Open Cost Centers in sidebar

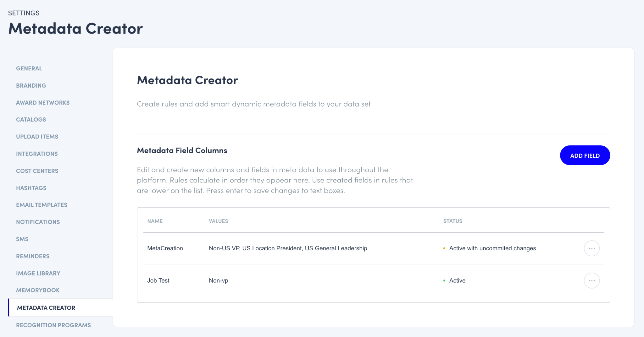37,171
